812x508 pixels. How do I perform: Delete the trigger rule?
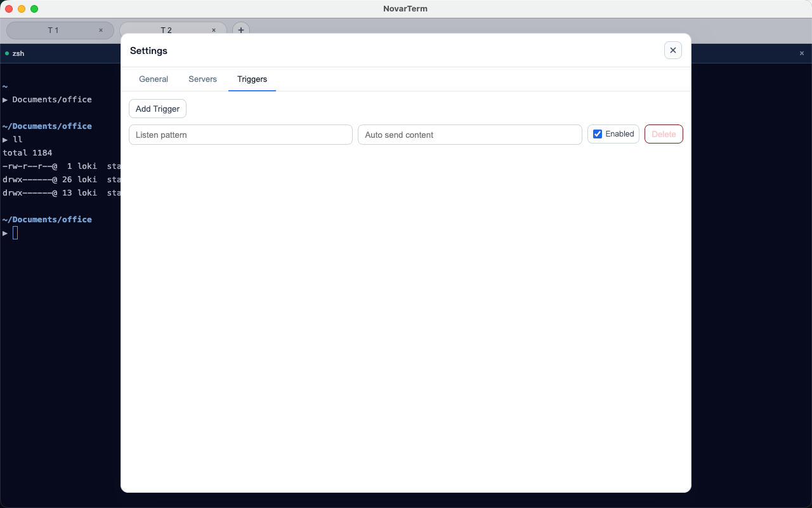[x=664, y=134]
